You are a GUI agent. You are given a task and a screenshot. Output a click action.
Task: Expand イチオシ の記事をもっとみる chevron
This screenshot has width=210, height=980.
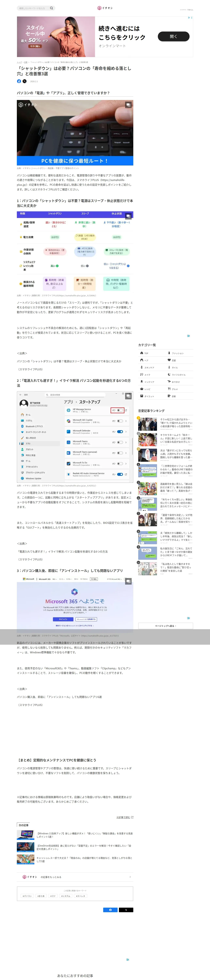click(130, 877)
